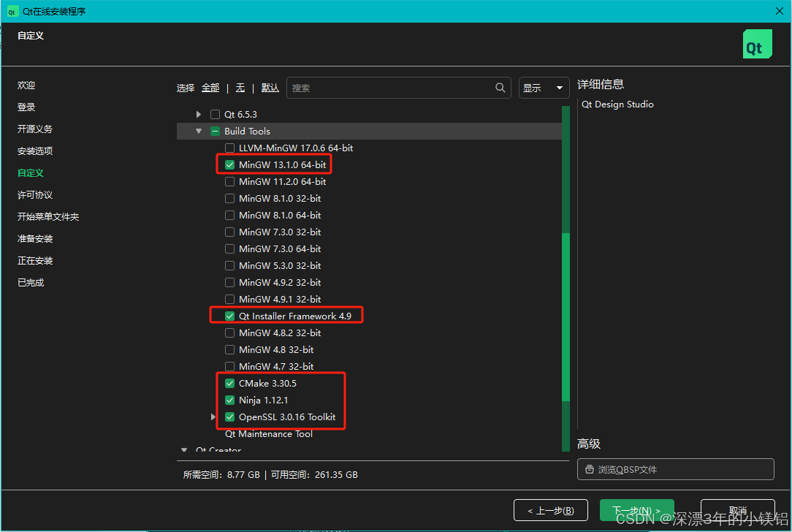
Task: Go to the 正在安装 step
Action: (x=35, y=261)
